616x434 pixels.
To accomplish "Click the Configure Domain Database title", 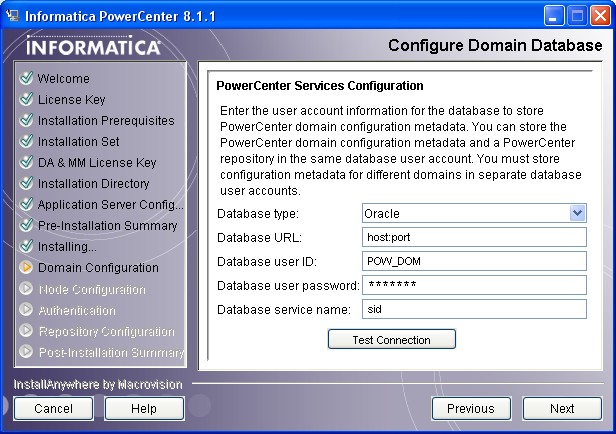I will (495, 46).
